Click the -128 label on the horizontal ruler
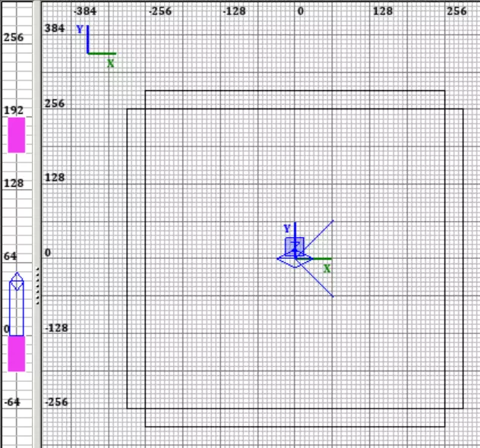Image resolution: width=480 pixels, height=448 pixels. tap(234, 11)
